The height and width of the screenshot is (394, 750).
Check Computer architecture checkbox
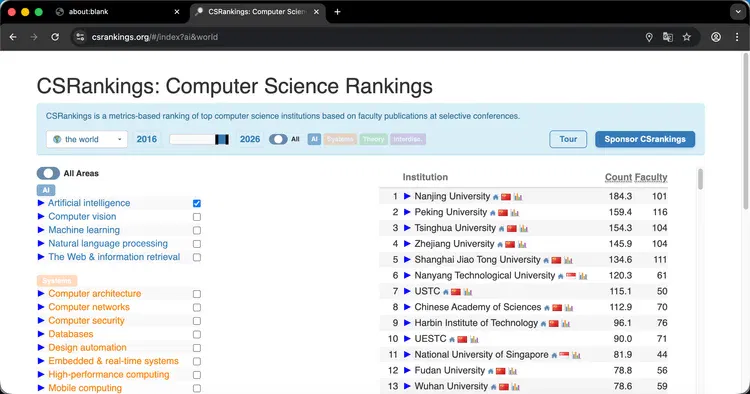click(x=197, y=294)
